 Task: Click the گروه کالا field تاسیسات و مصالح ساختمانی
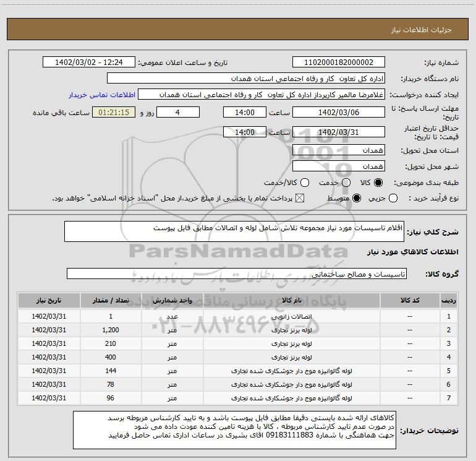coord(237,274)
